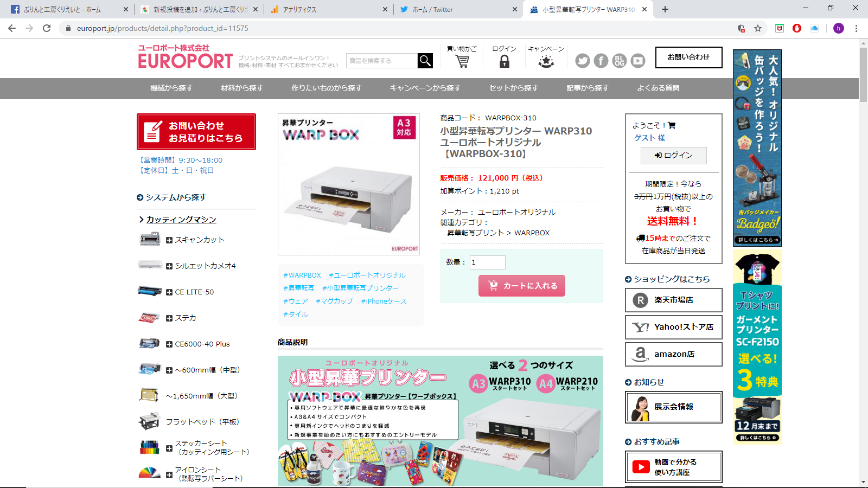868x488 pixels.
Task: Open 機械から探す menu
Action: [171, 88]
